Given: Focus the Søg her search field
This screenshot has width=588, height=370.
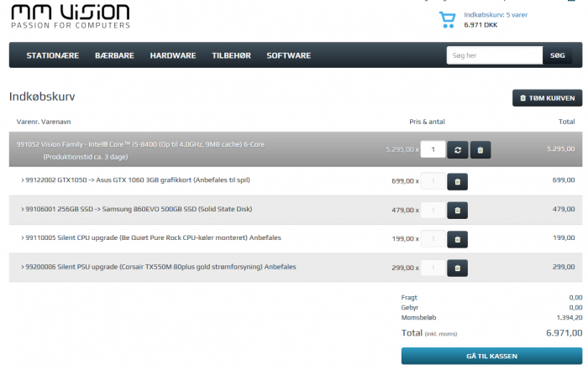Looking at the screenshot, I should pyautogui.click(x=495, y=55).
